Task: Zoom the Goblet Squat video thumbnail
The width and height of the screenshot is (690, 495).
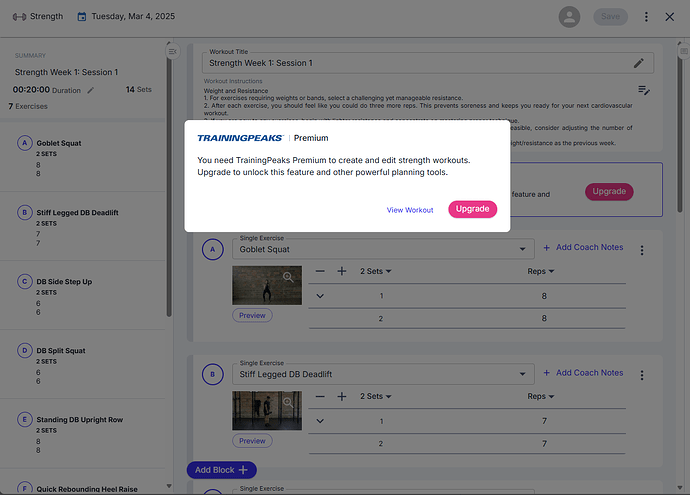Action: click(288, 277)
